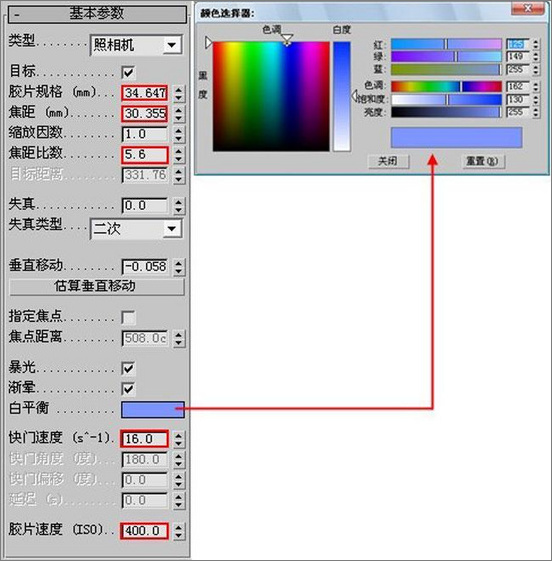Click the 红 value spinner arrows
Screen dimensions: 552x561
[x=536, y=44]
